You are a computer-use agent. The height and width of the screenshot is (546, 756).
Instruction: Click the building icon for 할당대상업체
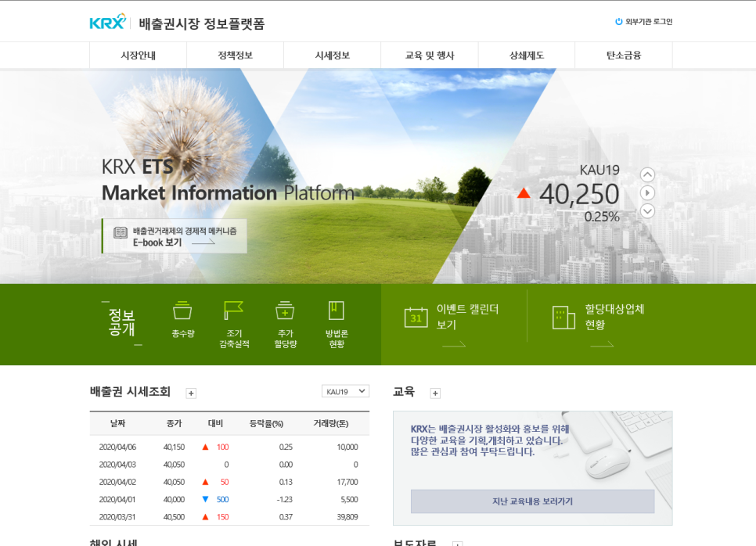pyautogui.click(x=563, y=318)
